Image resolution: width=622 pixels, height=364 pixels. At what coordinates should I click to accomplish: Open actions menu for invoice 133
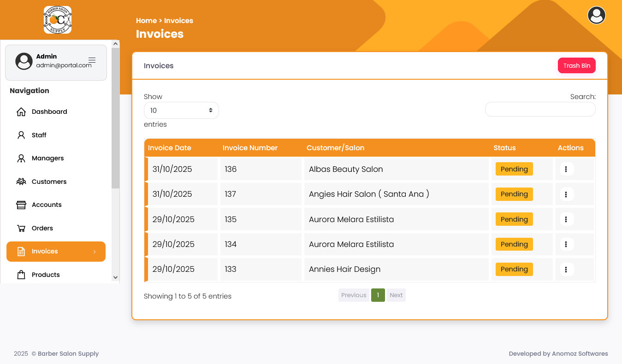click(566, 269)
